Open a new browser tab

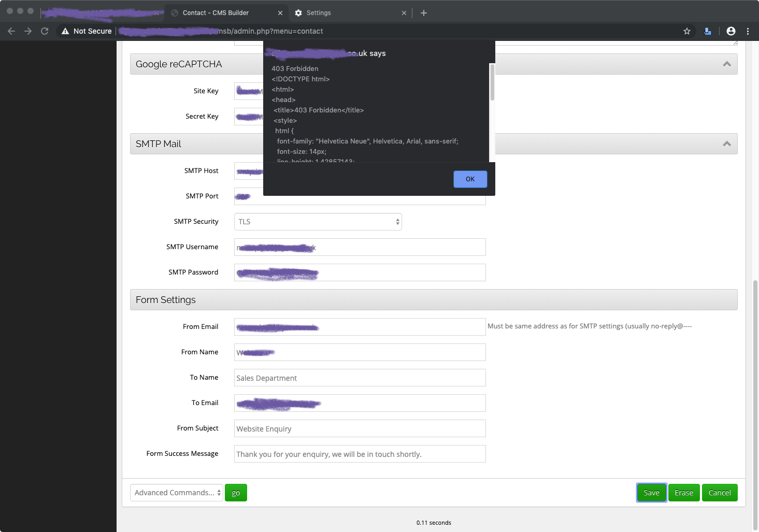(x=424, y=13)
